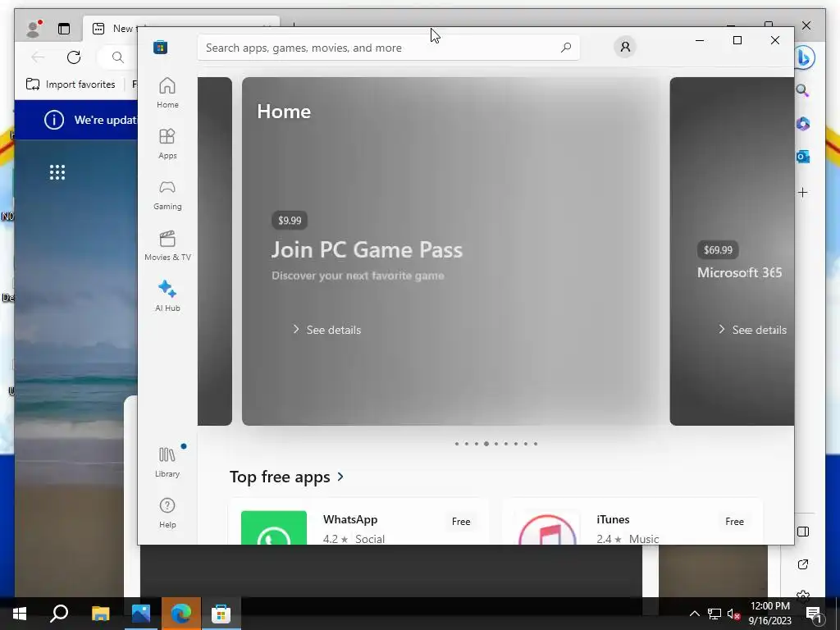Toggle the Edge sidebar panel icon

pyautogui.click(x=803, y=532)
